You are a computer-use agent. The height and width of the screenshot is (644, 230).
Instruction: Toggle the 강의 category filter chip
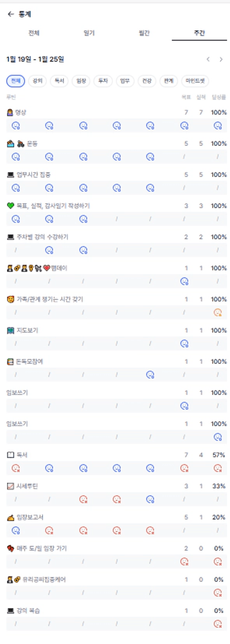coord(38,81)
